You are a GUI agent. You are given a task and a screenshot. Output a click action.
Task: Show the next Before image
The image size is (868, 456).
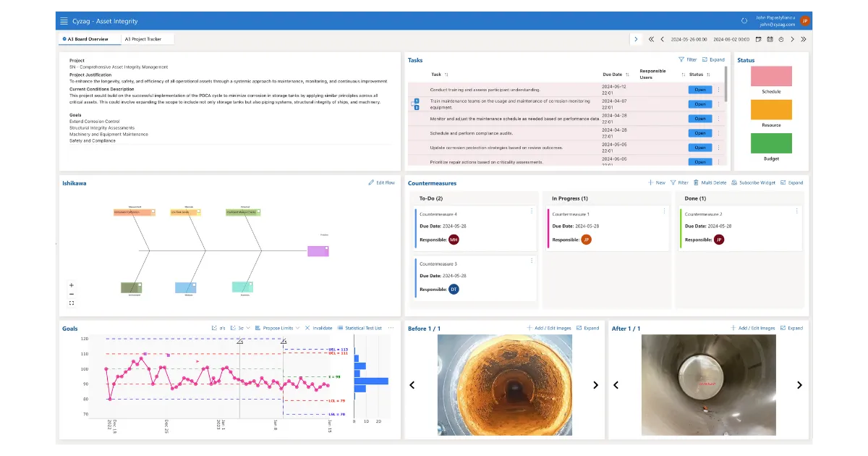click(595, 385)
